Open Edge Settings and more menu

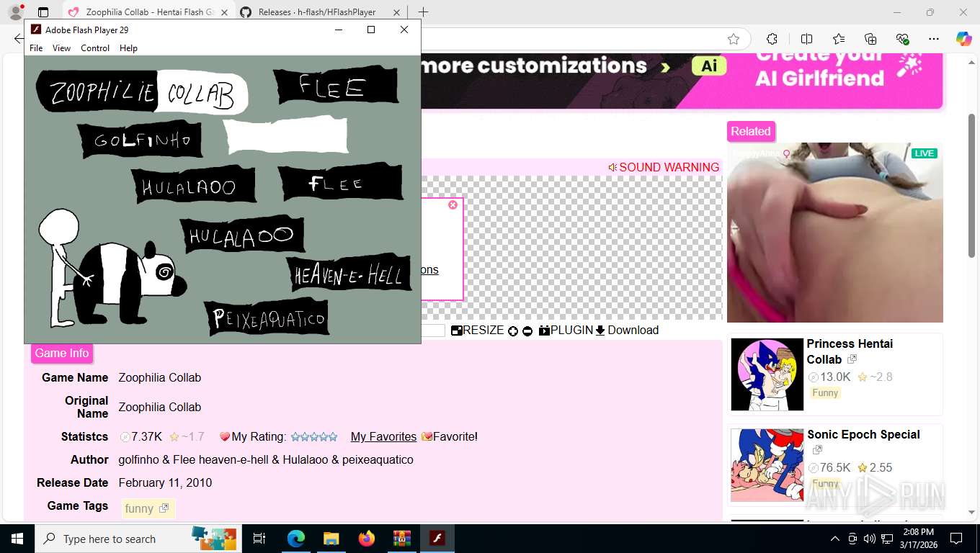(x=934, y=39)
